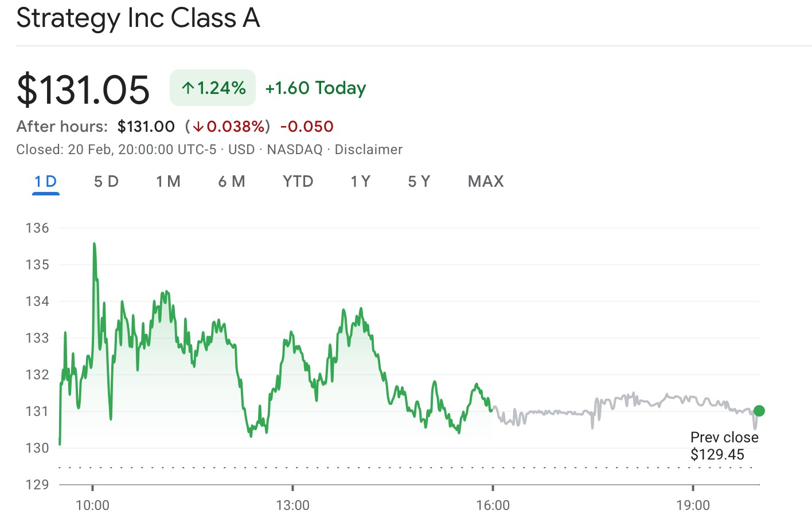Open the Disclaimer link
Image resolution: width=812 pixels, height=526 pixels.
coord(368,150)
